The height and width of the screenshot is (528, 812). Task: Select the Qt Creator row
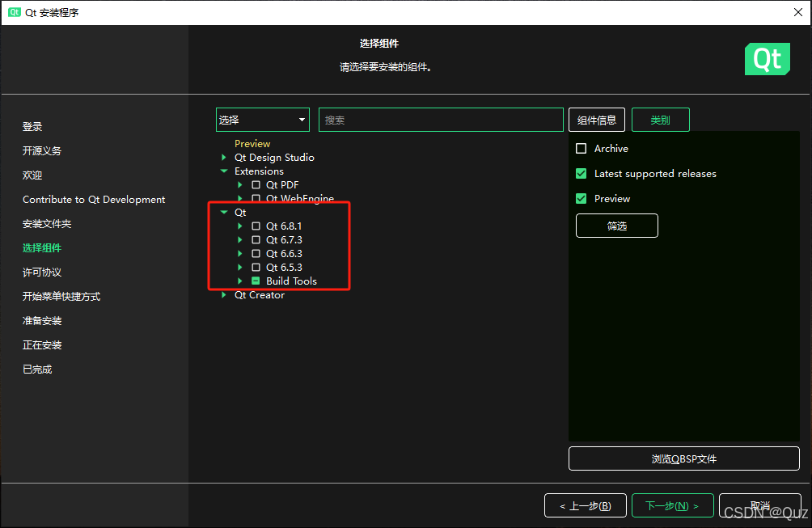click(x=260, y=294)
